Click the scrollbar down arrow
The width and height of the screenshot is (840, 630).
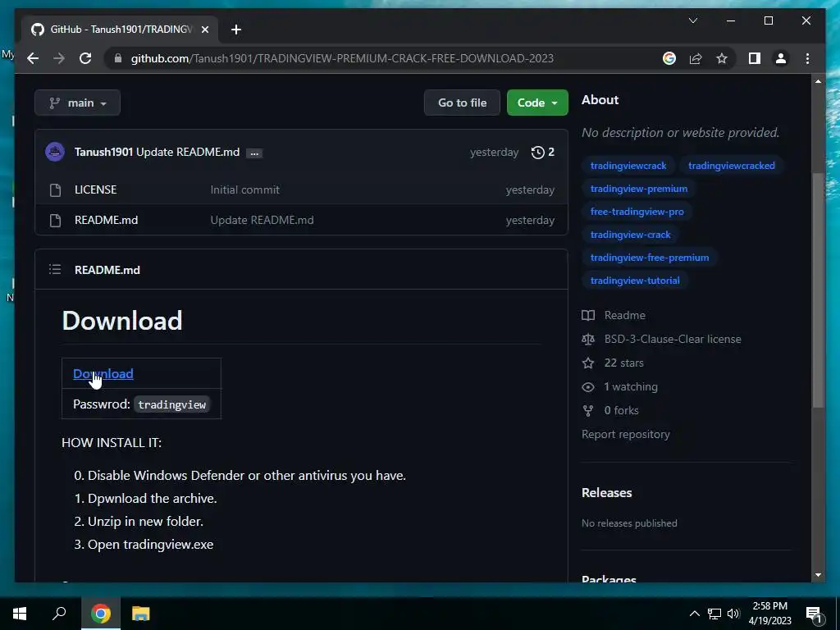[x=818, y=575]
